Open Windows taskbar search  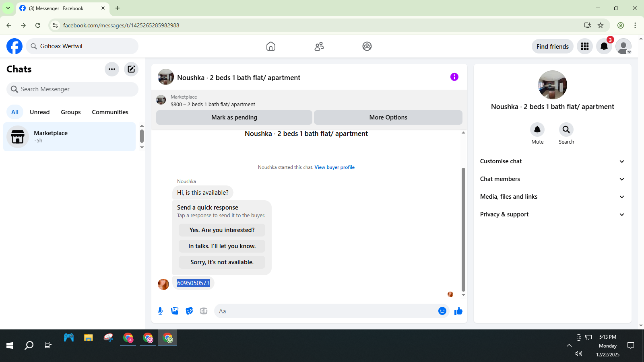point(29,346)
